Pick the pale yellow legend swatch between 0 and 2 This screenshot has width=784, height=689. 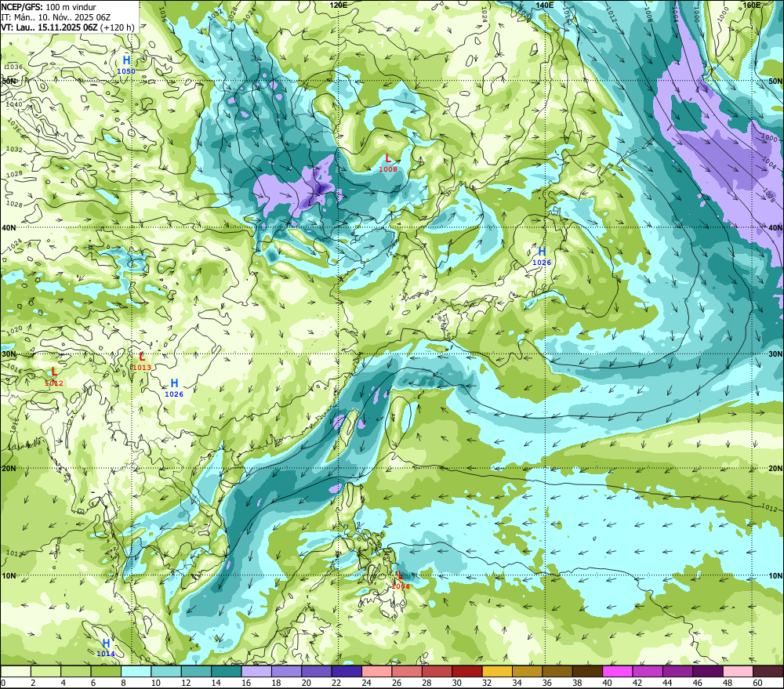pos(16,671)
